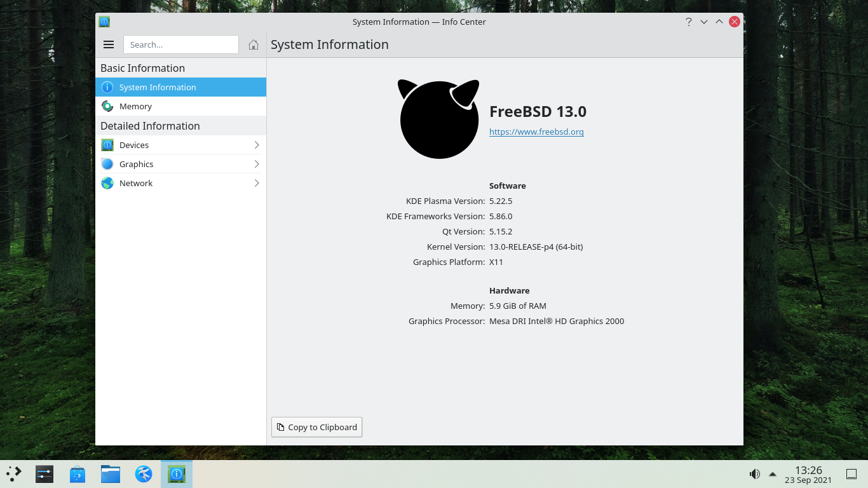
Task: Open System Settings from the taskbar
Action: pos(44,474)
